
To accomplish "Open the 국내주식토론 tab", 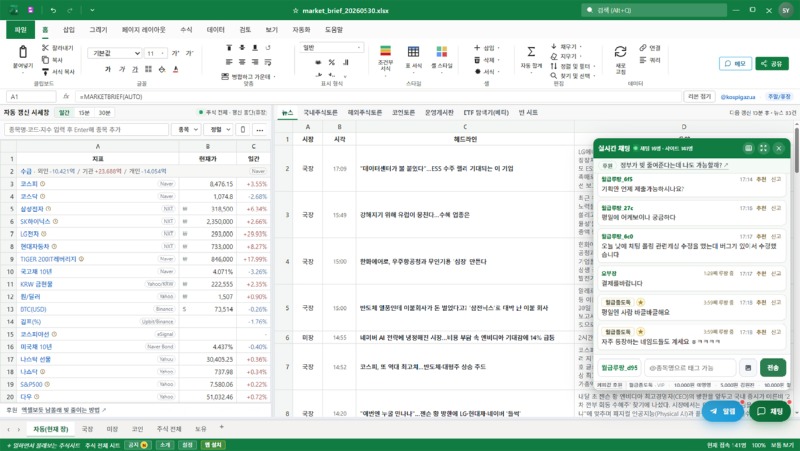I will [320, 112].
